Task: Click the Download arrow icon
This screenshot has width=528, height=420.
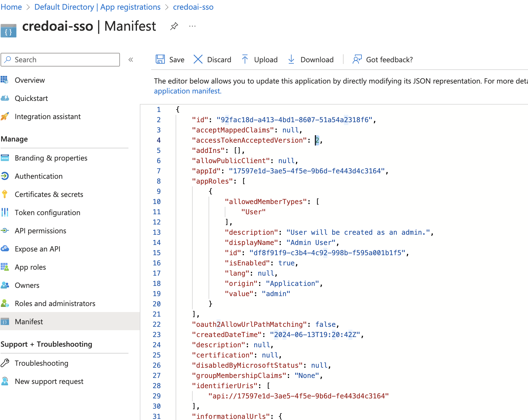Action: pos(291,59)
